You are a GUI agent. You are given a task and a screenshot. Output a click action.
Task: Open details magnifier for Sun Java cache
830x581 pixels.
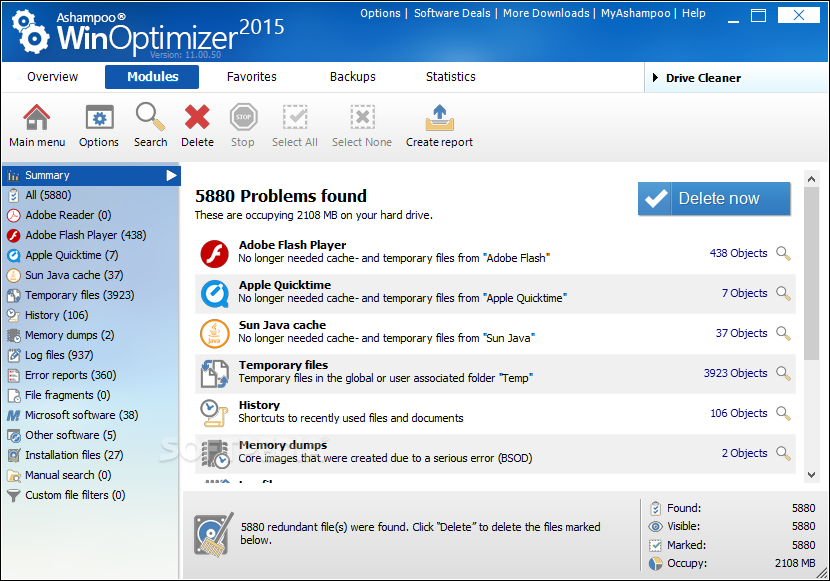click(783, 333)
